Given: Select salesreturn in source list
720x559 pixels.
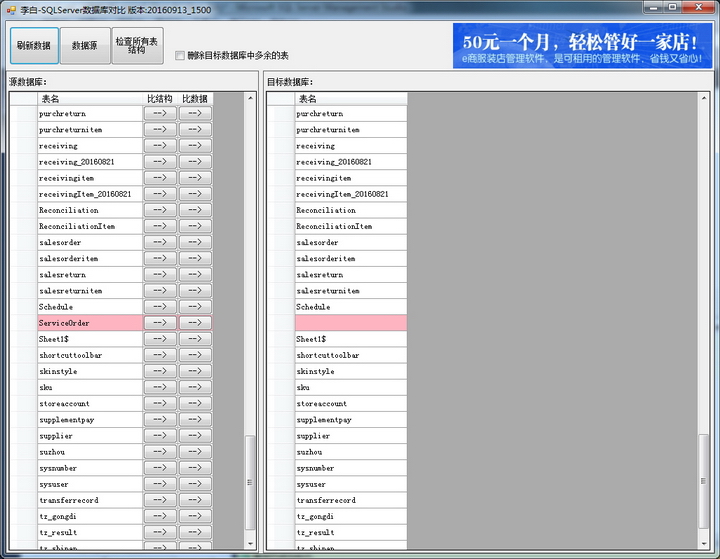Looking at the screenshot, I should (x=90, y=275).
